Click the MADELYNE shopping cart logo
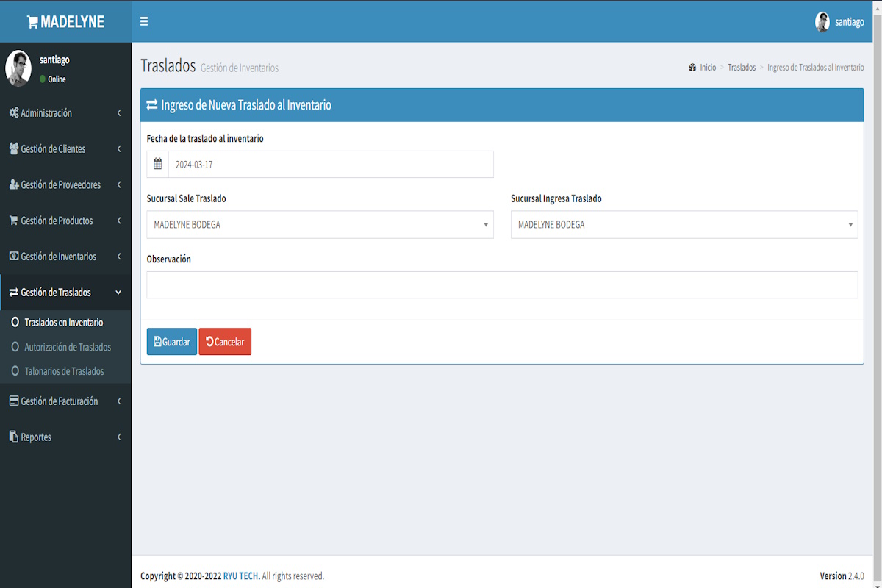The height and width of the screenshot is (588, 882). tap(32, 22)
